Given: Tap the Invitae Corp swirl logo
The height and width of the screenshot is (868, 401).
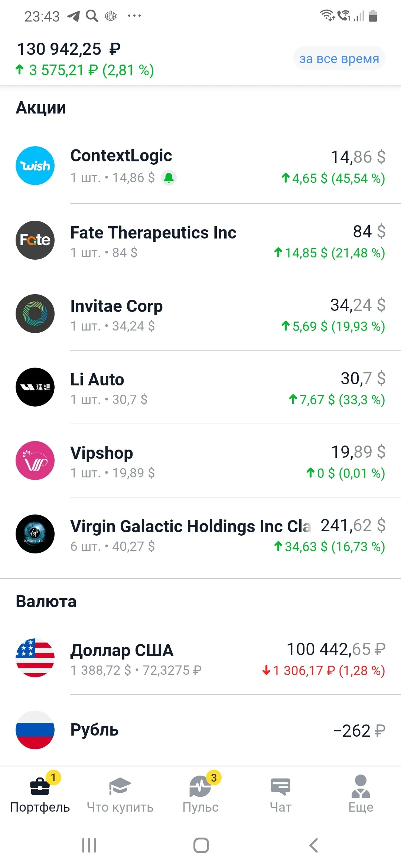Looking at the screenshot, I should pos(35,313).
